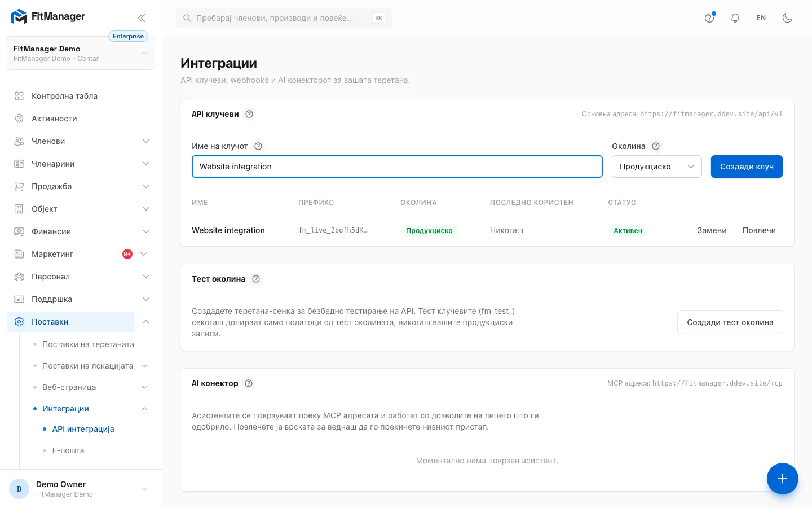Click help icon next to API клучеви
Image resolution: width=812 pixels, height=508 pixels.
249,114
